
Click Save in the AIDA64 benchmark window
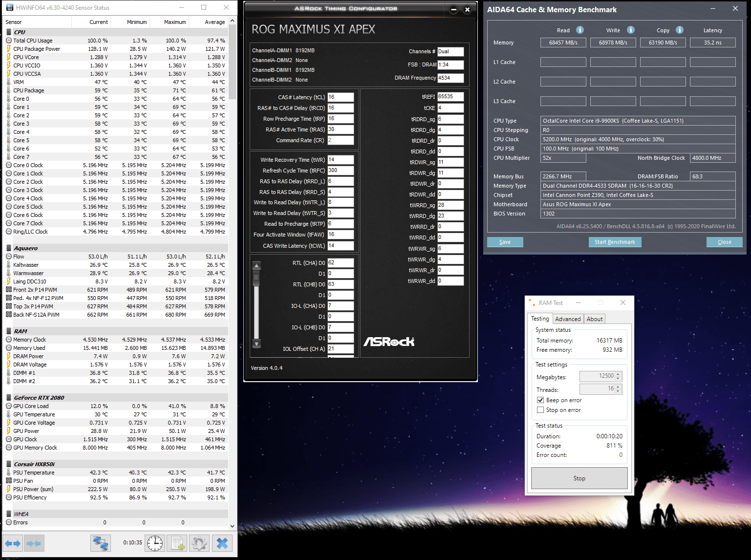pos(505,242)
